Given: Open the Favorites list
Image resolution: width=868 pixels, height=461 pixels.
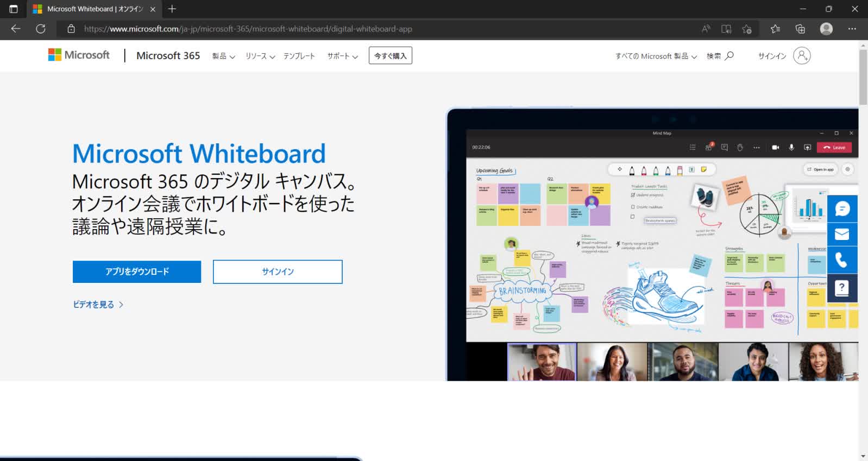Looking at the screenshot, I should pyautogui.click(x=775, y=29).
